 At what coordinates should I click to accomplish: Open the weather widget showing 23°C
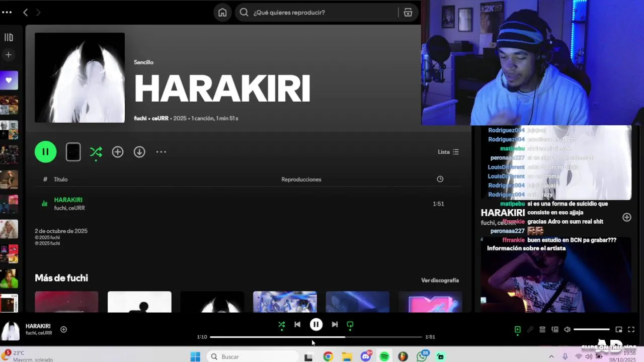tap(28, 356)
